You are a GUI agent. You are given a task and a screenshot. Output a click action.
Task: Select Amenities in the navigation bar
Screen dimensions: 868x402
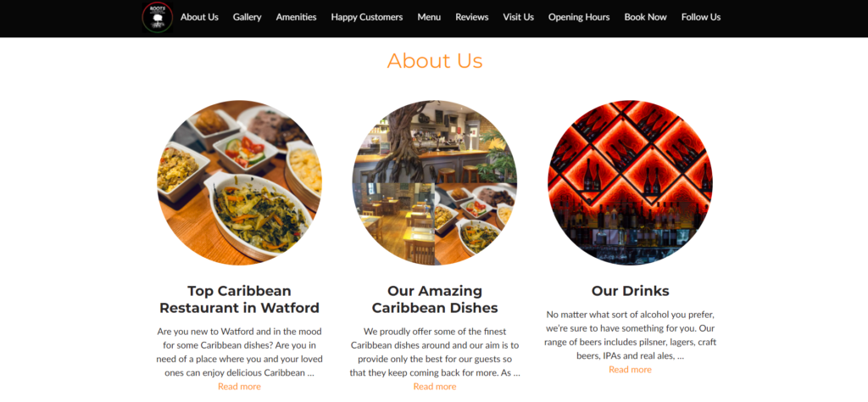point(296,17)
